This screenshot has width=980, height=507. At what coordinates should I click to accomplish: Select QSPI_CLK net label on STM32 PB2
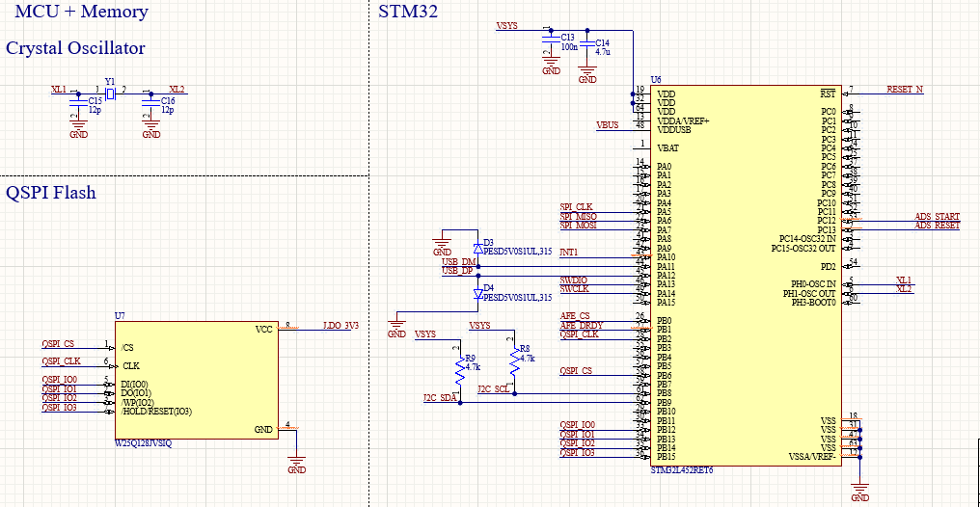[x=580, y=334]
